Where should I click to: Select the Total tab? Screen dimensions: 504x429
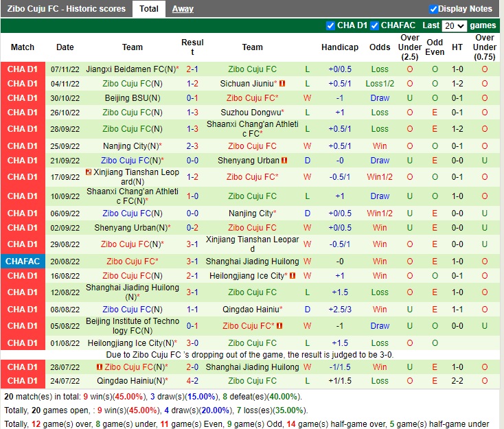149,9
